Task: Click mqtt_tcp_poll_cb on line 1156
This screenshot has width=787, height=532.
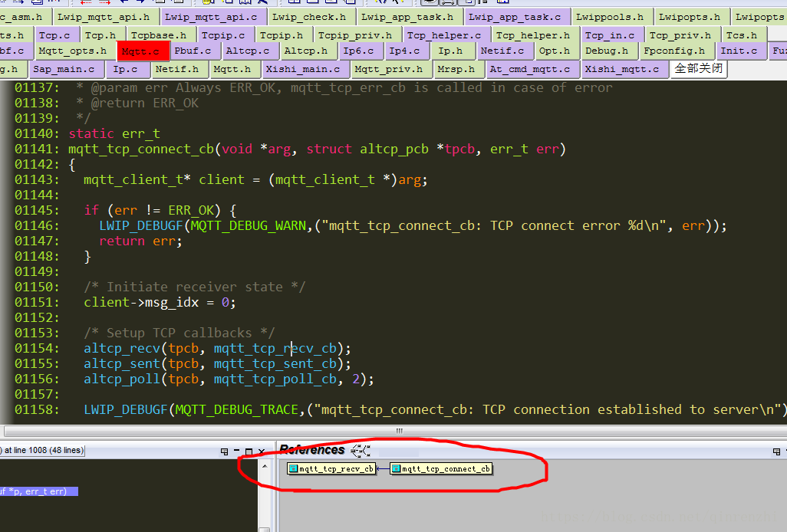Action: 275,379
